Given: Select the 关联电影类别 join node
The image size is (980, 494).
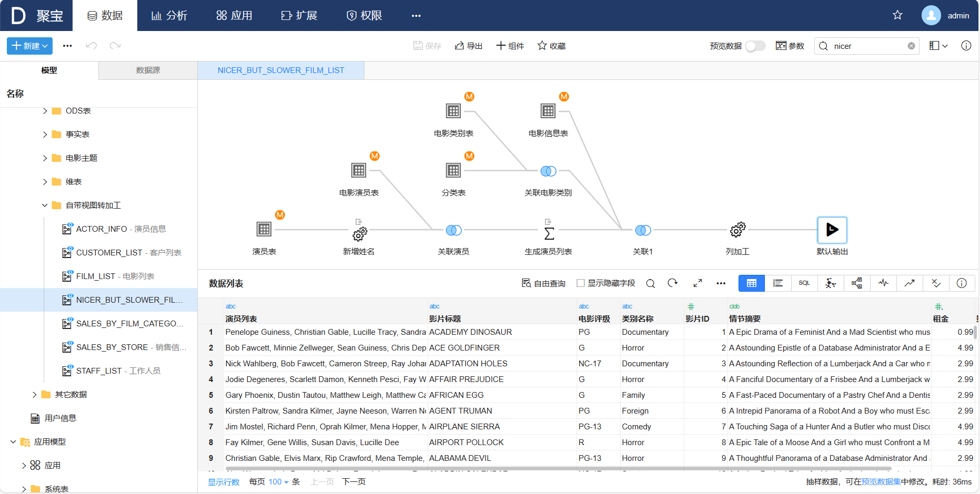Looking at the screenshot, I should [x=548, y=171].
